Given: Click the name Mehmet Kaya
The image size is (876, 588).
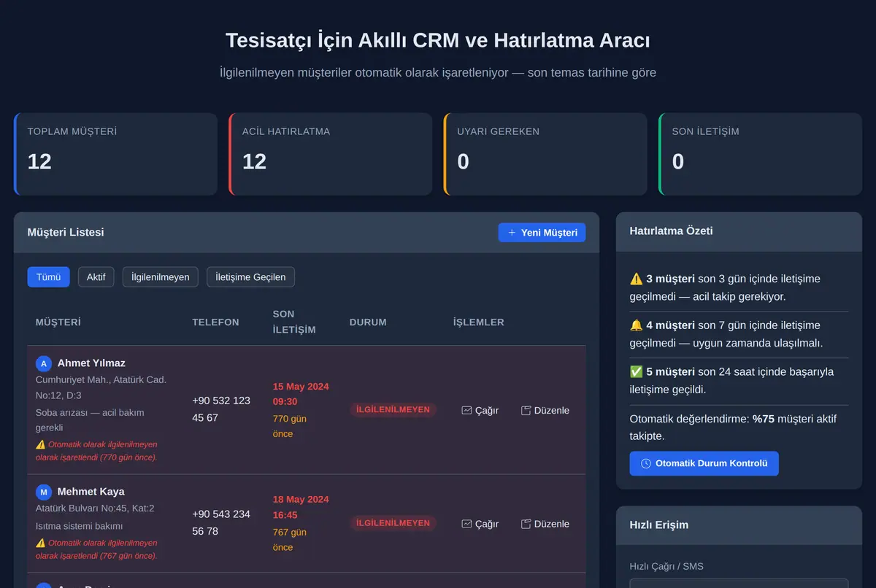Looking at the screenshot, I should point(91,492).
